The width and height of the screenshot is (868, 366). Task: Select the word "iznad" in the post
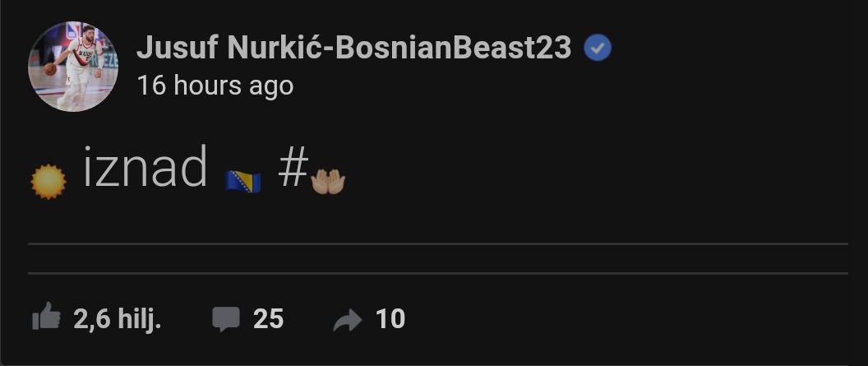[145, 168]
